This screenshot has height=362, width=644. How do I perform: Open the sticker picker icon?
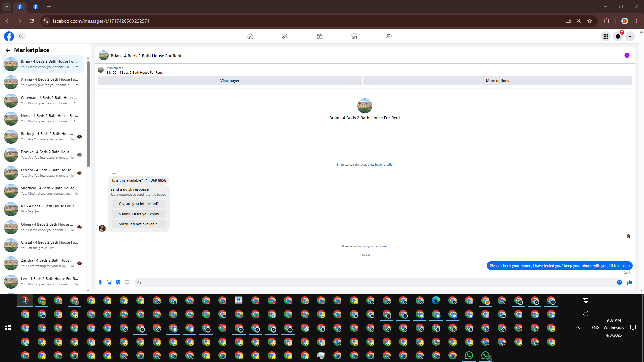coord(118,282)
